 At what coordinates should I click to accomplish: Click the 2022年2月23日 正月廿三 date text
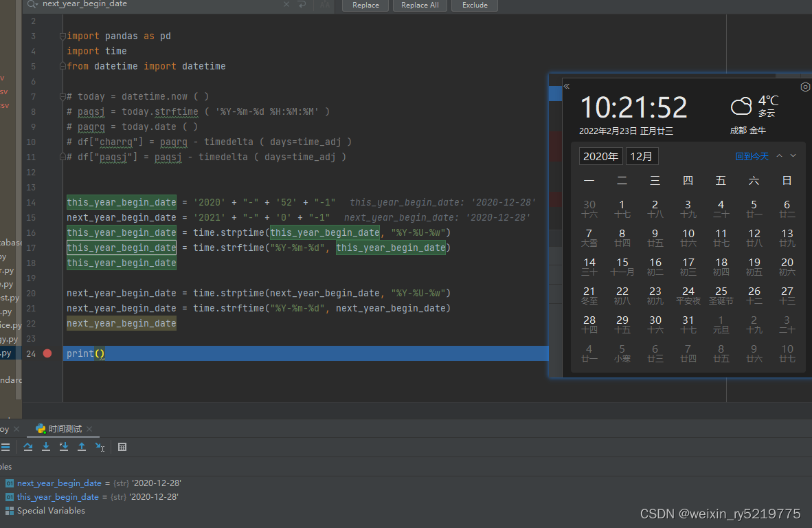pos(626,131)
